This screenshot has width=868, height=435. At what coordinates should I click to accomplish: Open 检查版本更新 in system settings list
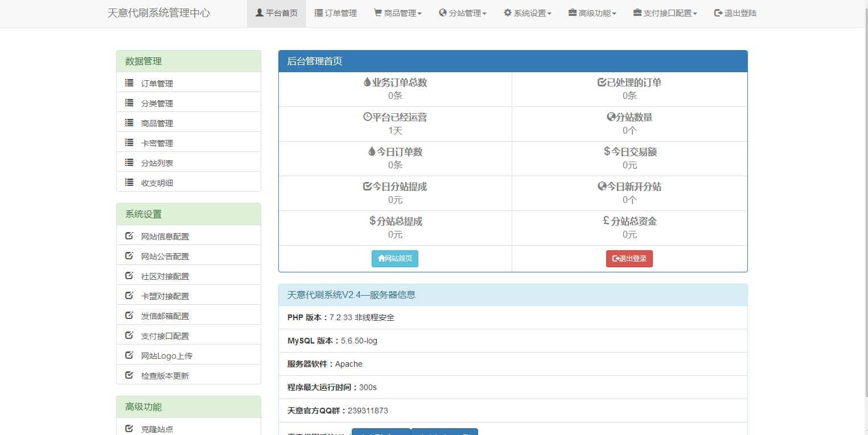coord(164,376)
